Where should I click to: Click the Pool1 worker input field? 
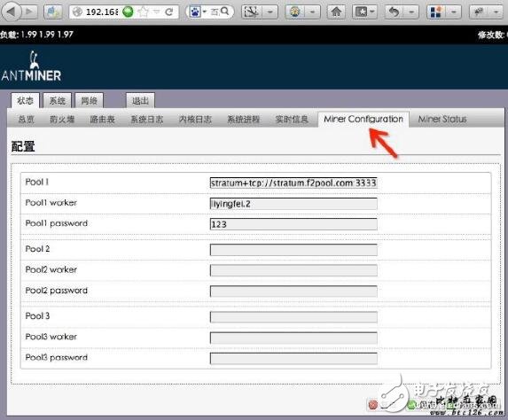pos(293,204)
